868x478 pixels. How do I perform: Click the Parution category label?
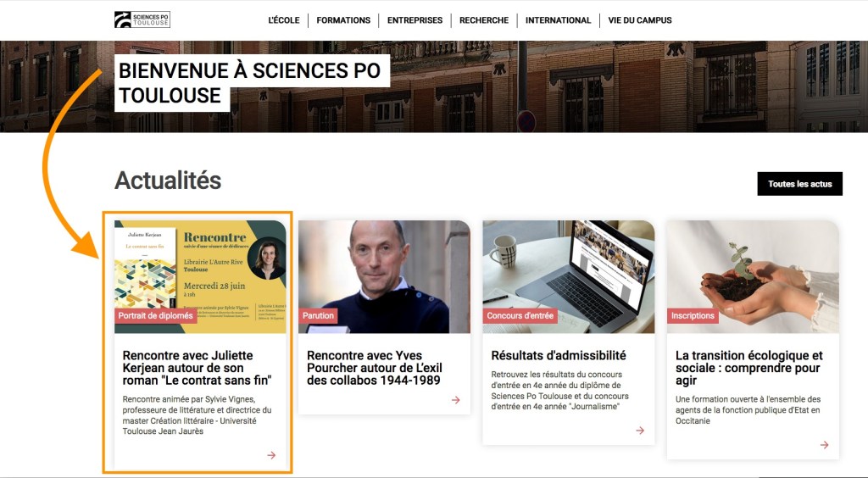pyautogui.click(x=319, y=316)
